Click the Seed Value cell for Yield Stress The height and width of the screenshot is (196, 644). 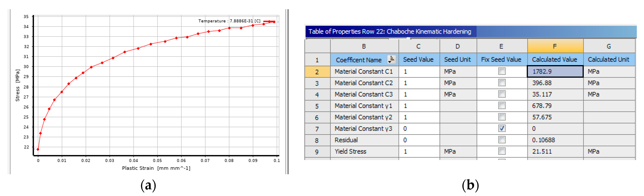point(419,151)
